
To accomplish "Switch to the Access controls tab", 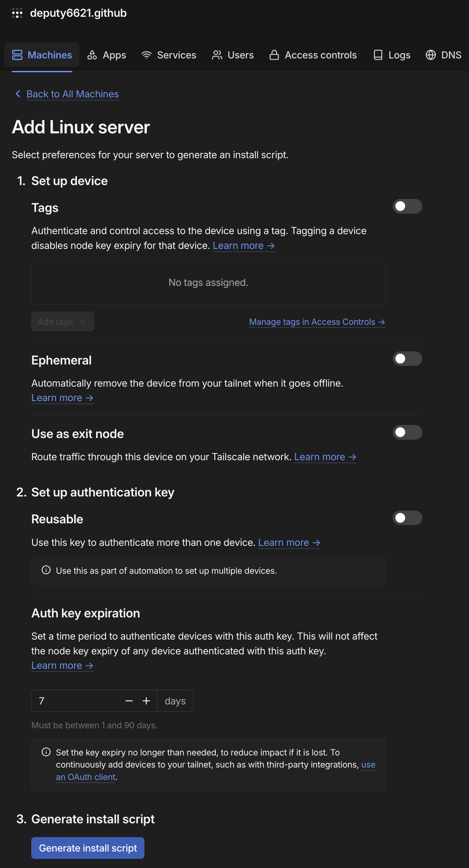I will (313, 55).
